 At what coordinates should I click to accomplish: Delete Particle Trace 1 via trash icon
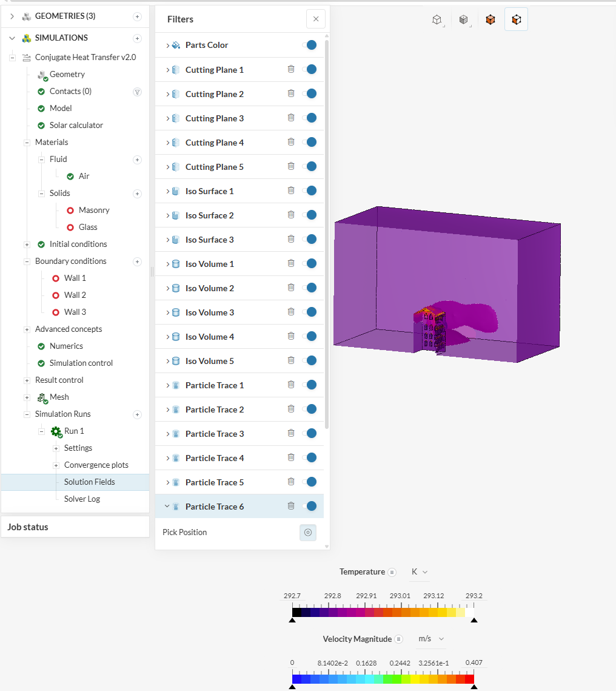[x=291, y=385]
